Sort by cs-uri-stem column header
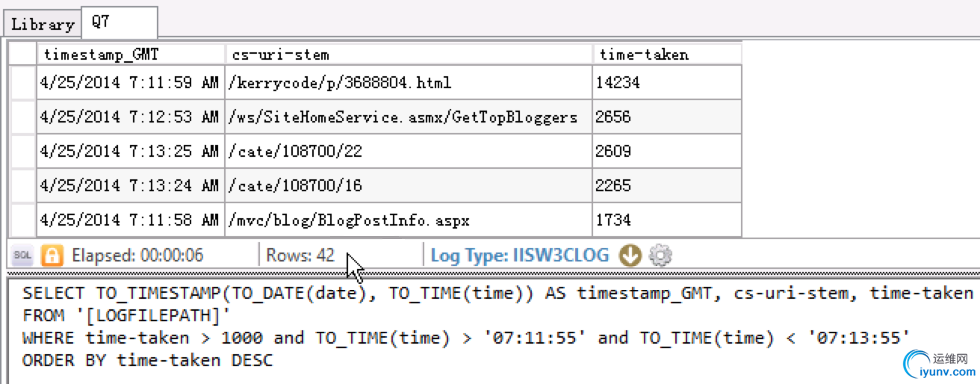Viewport: 980px width, 384px height. click(x=409, y=55)
